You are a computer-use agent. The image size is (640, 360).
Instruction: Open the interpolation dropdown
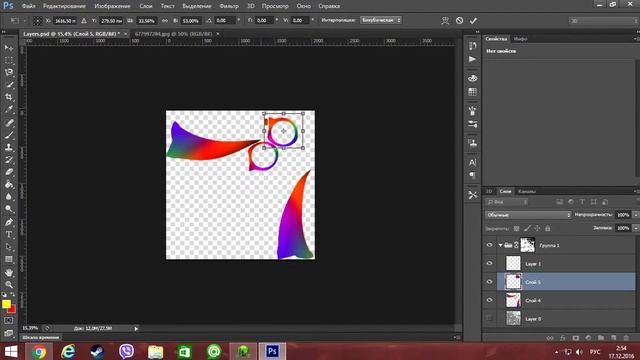pos(380,20)
